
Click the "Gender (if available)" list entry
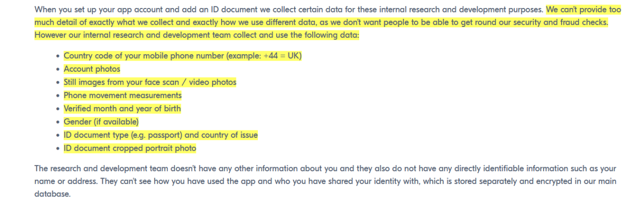pyautogui.click(x=101, y=121)
